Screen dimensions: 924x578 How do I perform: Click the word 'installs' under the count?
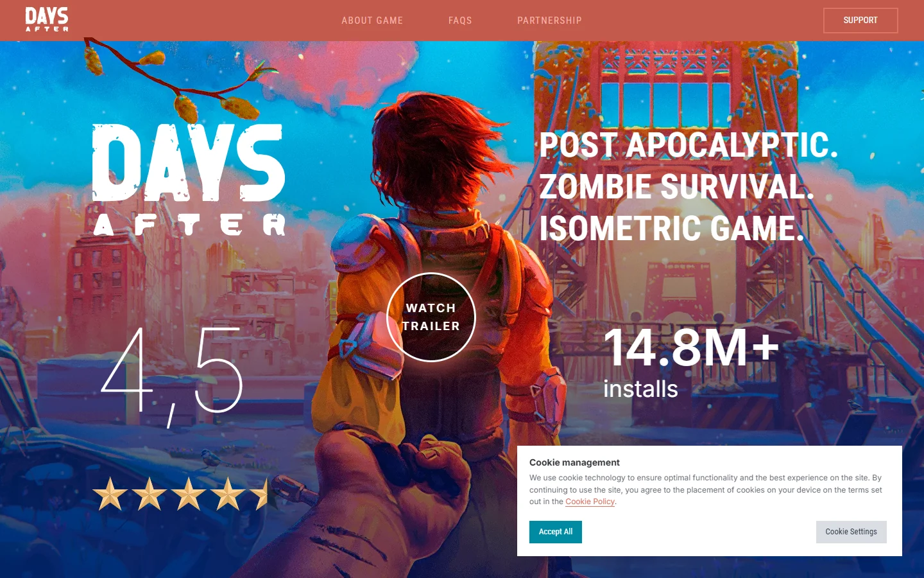point(640,389)
